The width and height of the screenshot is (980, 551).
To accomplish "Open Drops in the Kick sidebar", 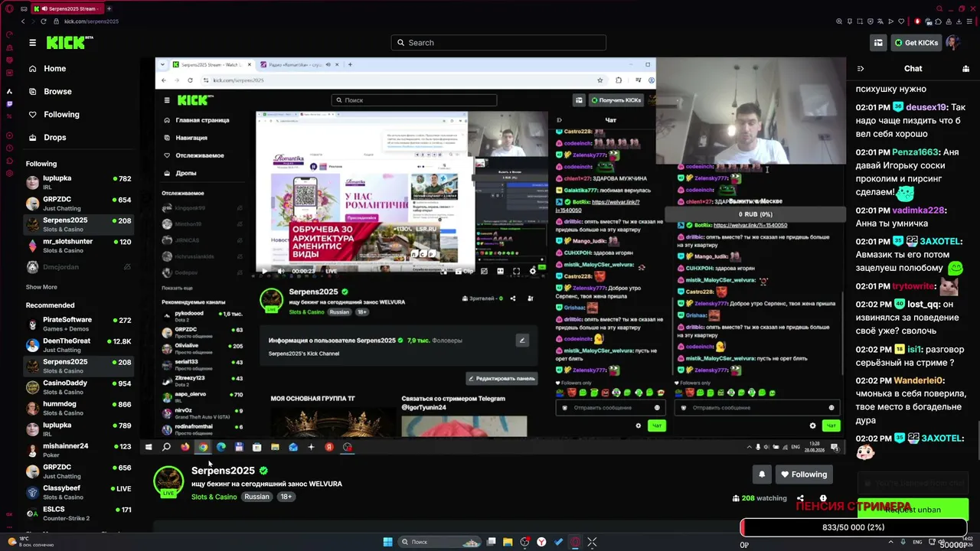I will pyautogui.click(x=47, y=138).
